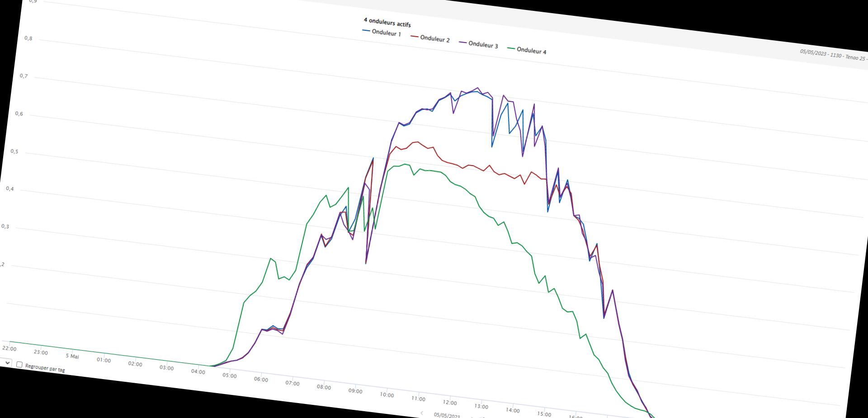
Task: Click the 10:00 x-axis label
Action: point(387,395)
